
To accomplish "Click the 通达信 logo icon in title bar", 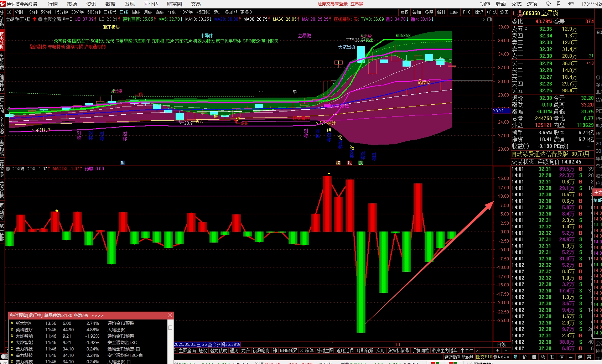I will click(x=3, y=4).
